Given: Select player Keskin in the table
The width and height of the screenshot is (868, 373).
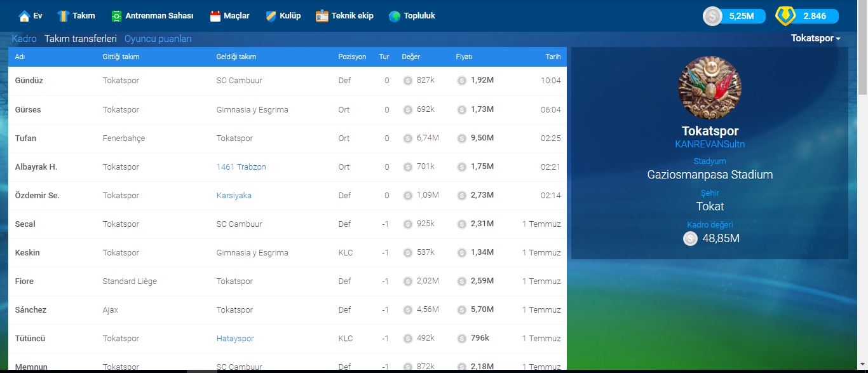Looking at the screenshot, I should coord(27,252).
